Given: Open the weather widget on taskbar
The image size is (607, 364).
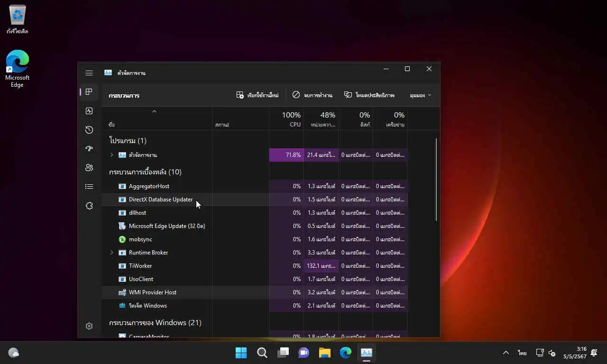Looking at the screenshot, I should click(x=14, y=353).
